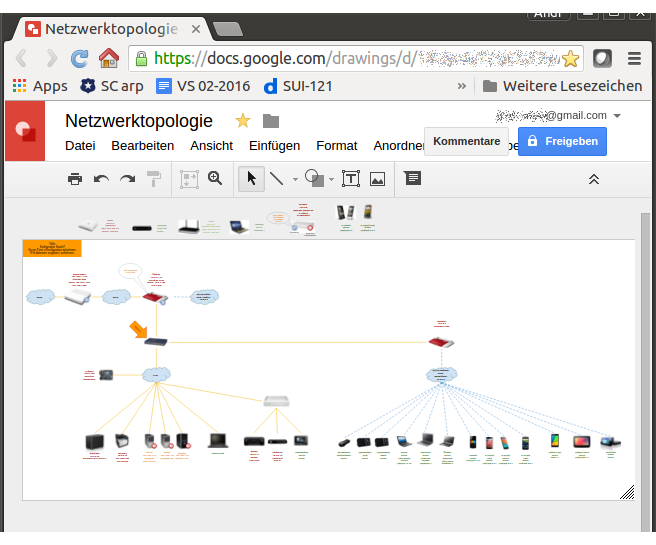Open the VS 02-2016 bookmark
Screen dimensions: 656x545
point(199,86)
